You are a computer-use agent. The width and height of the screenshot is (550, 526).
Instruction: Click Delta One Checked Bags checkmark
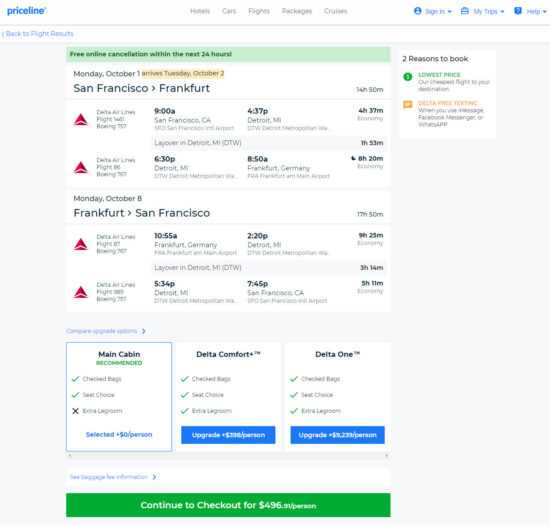pos(294,379)
